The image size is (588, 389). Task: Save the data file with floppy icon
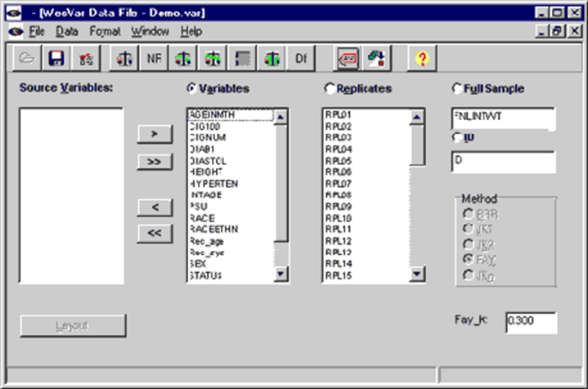(x=56, y=58)
